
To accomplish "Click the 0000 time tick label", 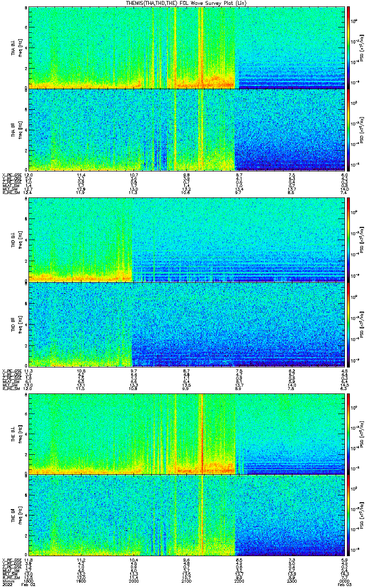I will pos(345,581).
